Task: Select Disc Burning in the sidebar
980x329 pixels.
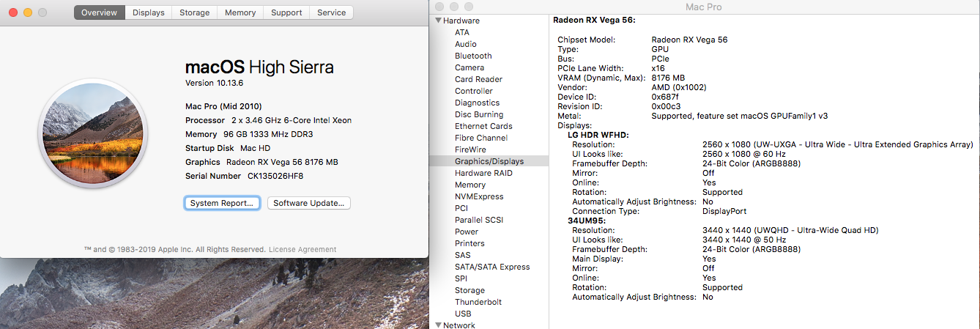Action: (x=479, y=114)
